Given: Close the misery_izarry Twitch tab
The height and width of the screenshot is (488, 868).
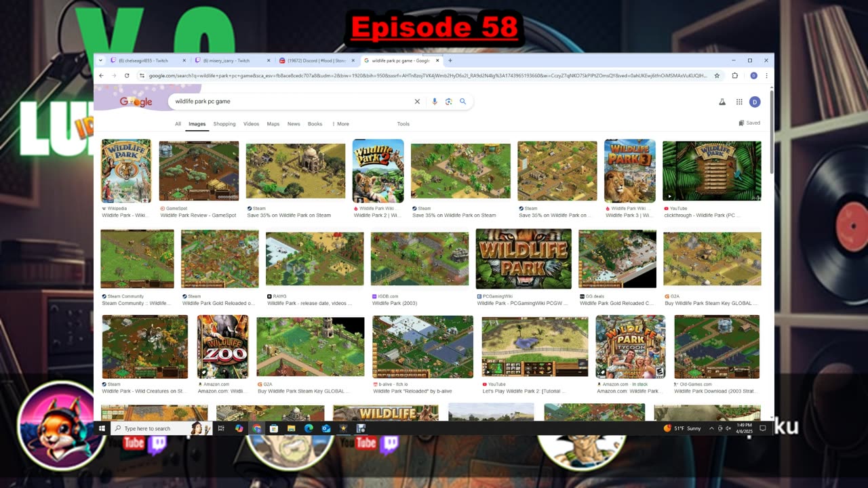Looking at the screenshot, I should tap(269, 60).
